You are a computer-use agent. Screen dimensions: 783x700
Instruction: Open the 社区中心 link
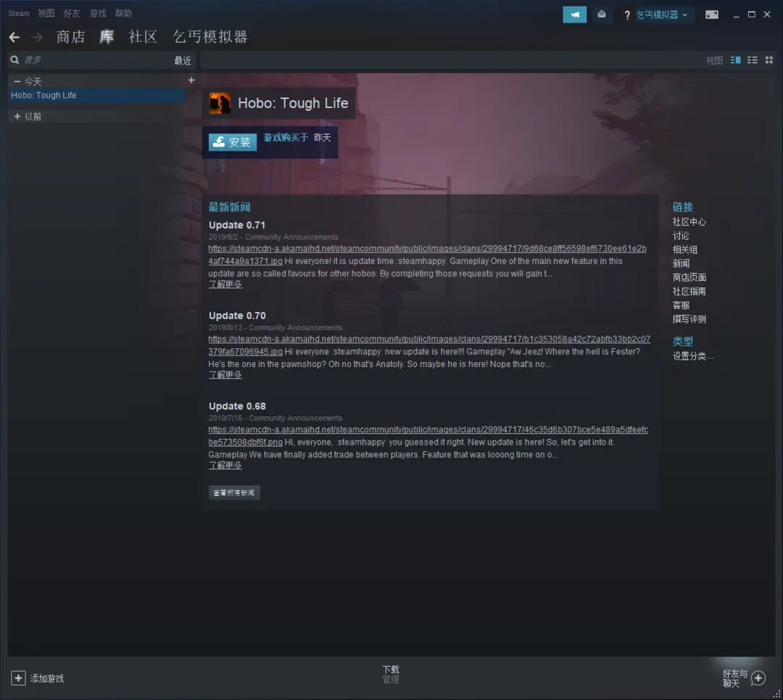[x=689, y=222]
